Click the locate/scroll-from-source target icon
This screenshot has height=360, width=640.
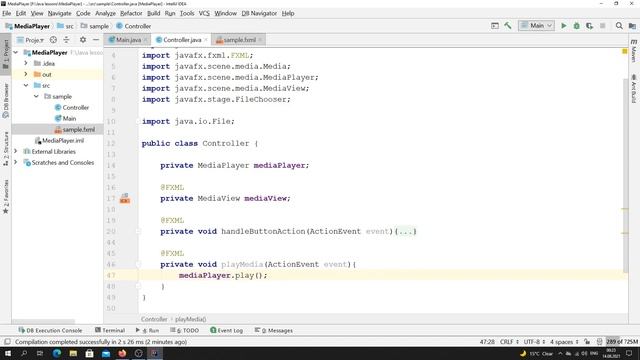pos(53,40)
